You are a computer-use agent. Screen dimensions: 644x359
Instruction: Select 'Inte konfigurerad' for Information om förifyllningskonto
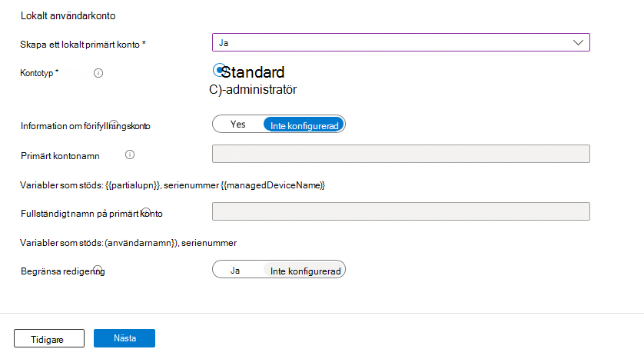[x=304, y=125]
